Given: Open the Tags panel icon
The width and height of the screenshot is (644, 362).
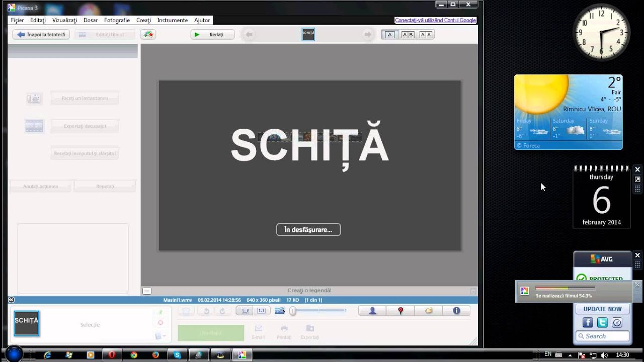Looking at the screenshot, I should click(429, 311).
